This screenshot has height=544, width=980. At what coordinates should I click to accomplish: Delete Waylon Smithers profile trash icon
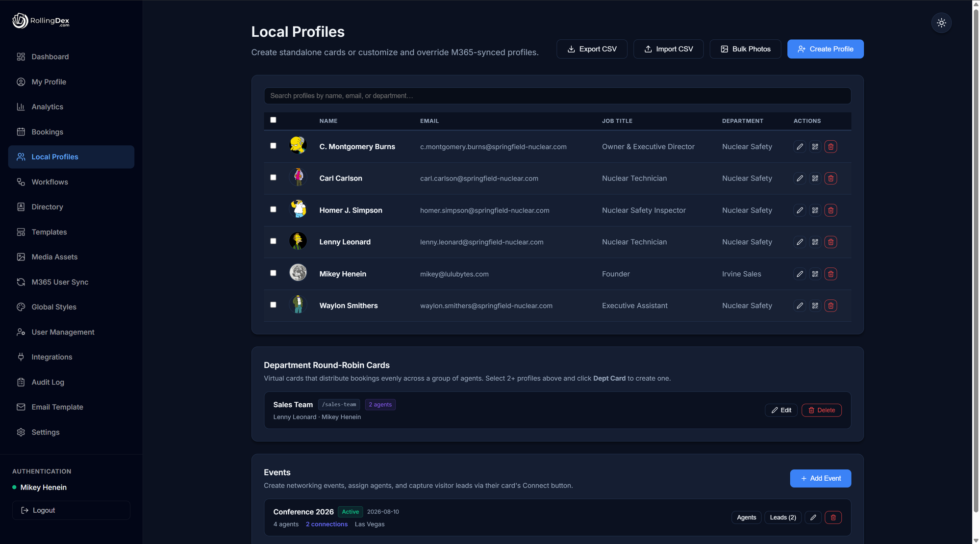click(x=830, y=306)
